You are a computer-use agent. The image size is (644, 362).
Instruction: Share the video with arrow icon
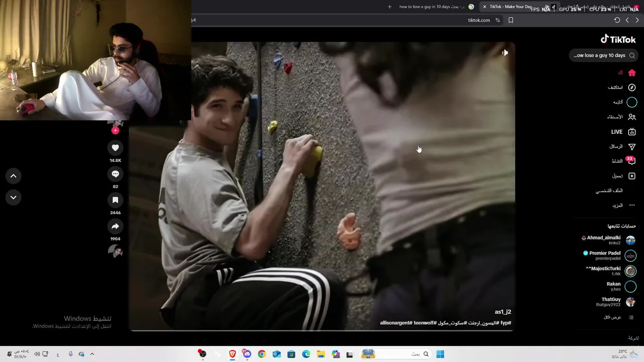tap(115, 226)
